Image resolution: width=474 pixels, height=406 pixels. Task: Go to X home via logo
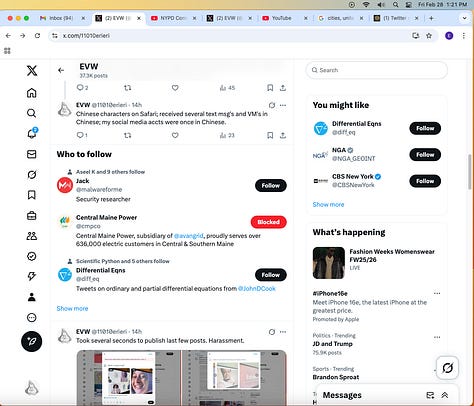pos(32,70)
